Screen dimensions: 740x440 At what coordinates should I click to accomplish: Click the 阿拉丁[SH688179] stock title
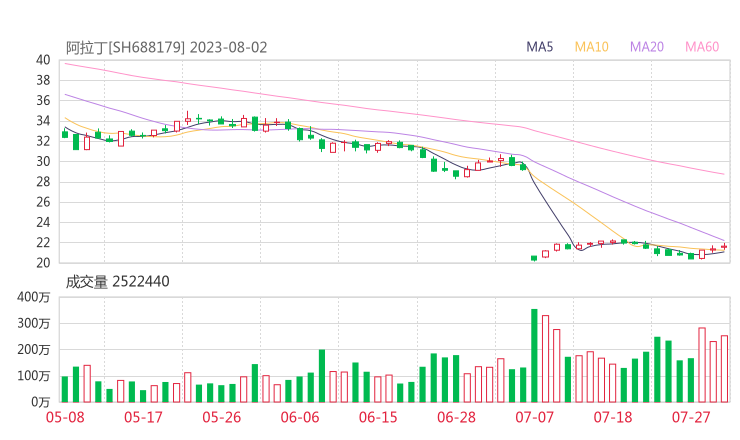[125, 47]
